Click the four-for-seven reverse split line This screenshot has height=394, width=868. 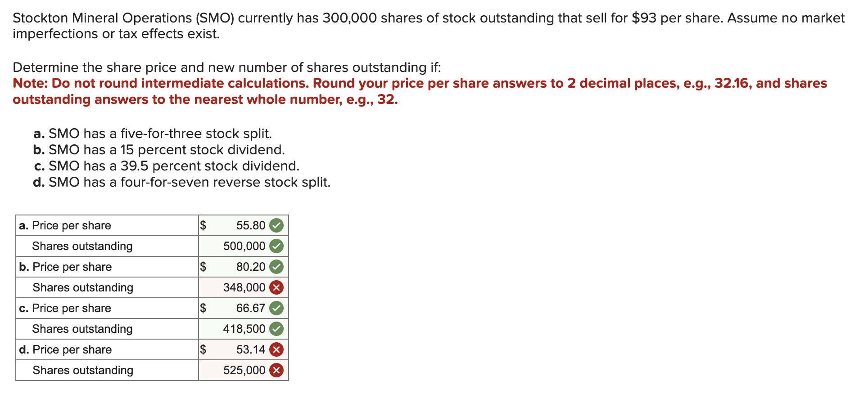(x=182, y=182)
